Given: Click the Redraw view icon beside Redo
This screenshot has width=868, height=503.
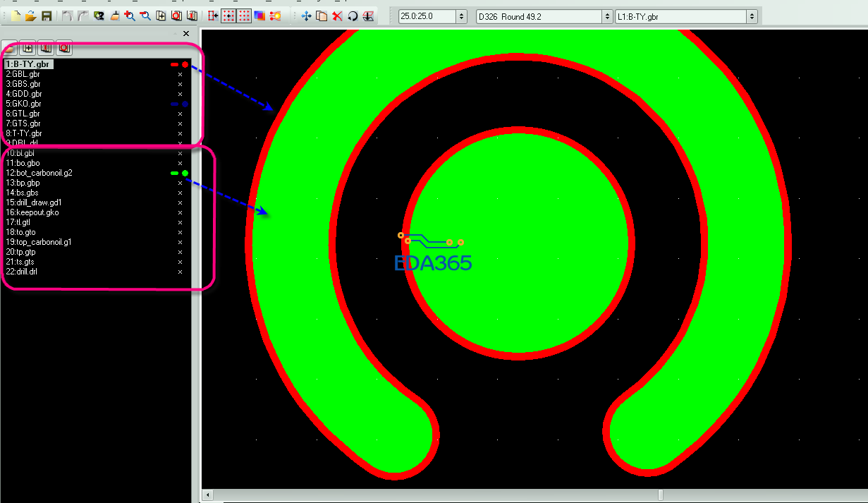Looking at the screenshot, I should pos(99,16).
